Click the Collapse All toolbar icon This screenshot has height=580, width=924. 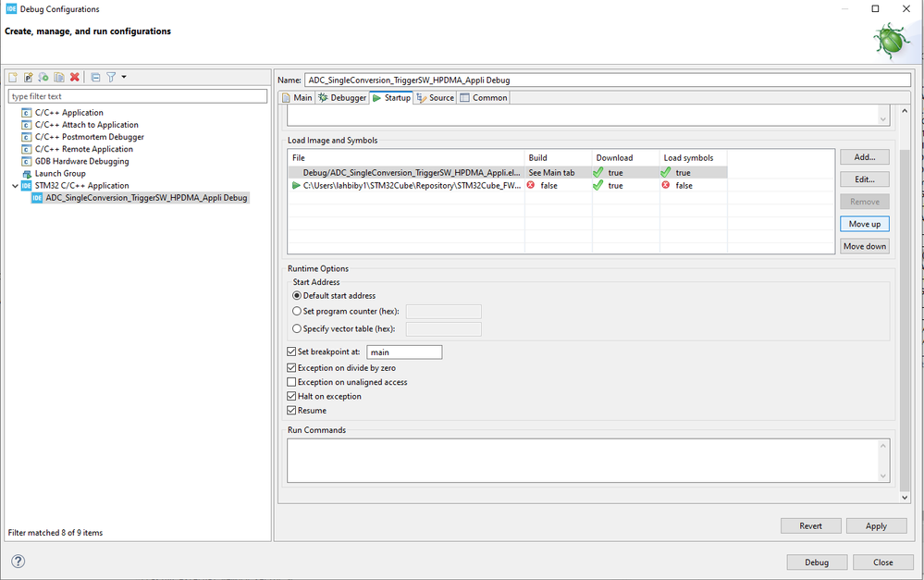95,77
